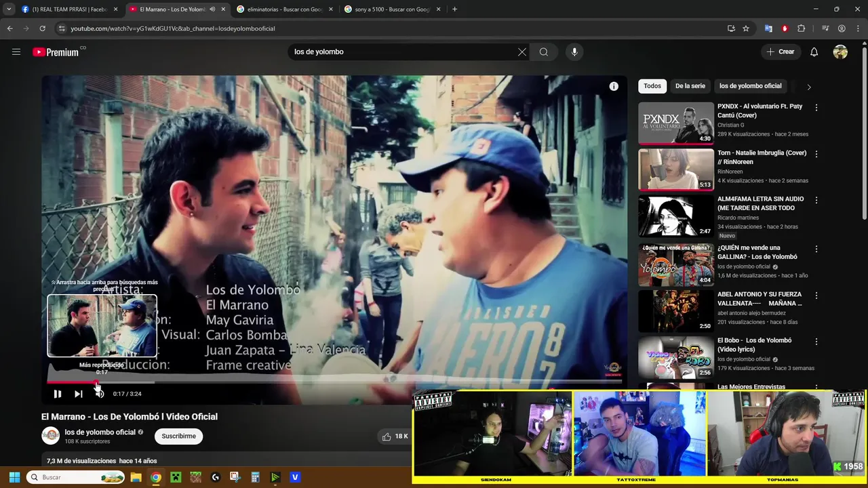Open the channel avatar beside Suscribirme
868x488 pixels.
51,436
